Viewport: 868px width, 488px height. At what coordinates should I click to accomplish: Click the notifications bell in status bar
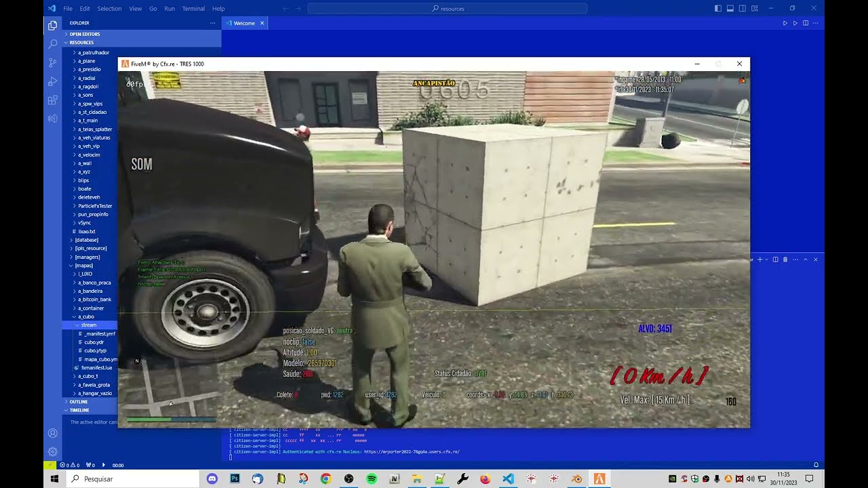(x=816, y=465)
